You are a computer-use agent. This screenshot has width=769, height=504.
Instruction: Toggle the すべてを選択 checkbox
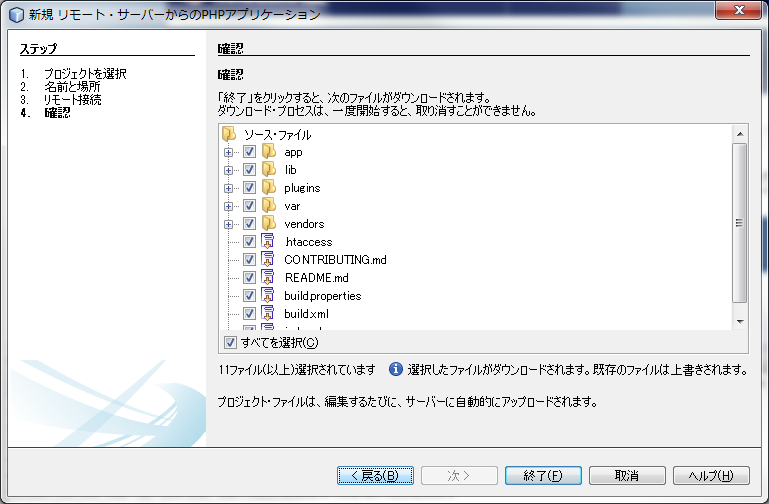click(x=230, y=342)
